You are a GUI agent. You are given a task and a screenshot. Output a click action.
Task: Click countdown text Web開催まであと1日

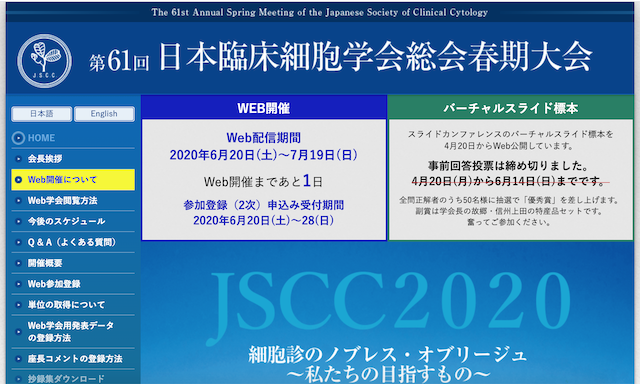tap(264, 181)
